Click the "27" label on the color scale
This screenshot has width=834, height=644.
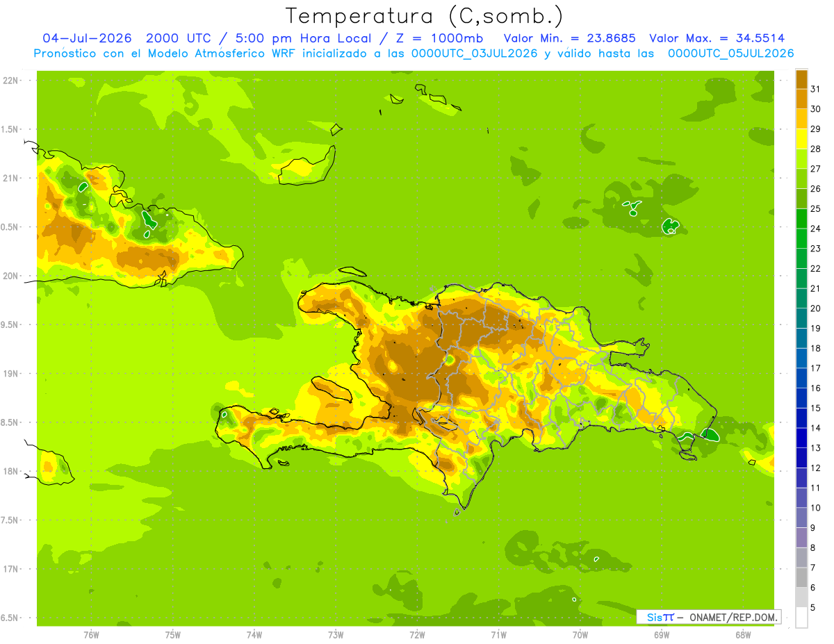pos(815,168)
